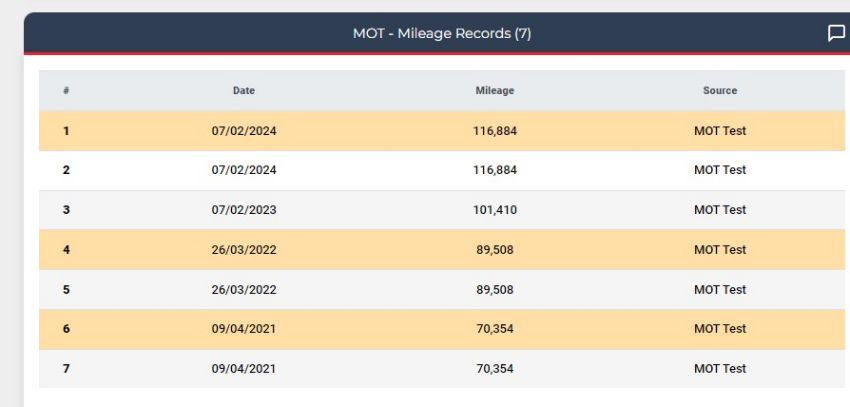Screen dimensions: 850x407
Task: Click MOT Test source in row 7
Action: click(x=720, y=369)
